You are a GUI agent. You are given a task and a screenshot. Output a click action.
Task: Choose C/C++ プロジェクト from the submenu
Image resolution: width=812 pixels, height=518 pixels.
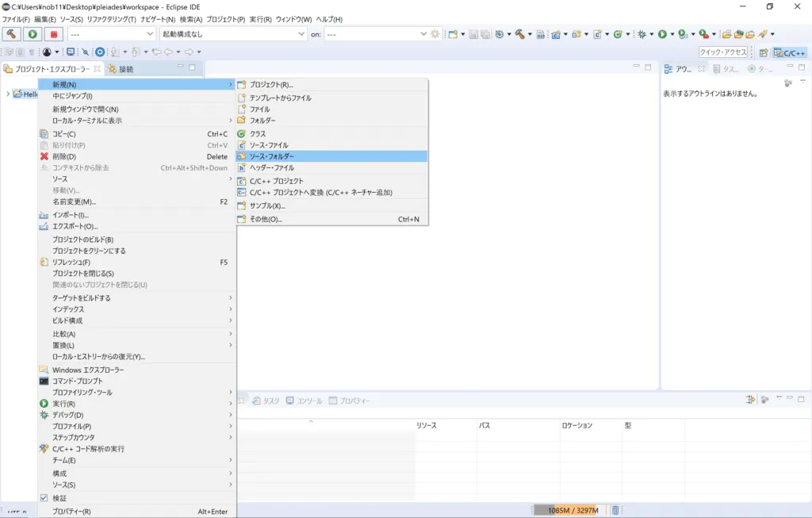(x=332, y=181)
